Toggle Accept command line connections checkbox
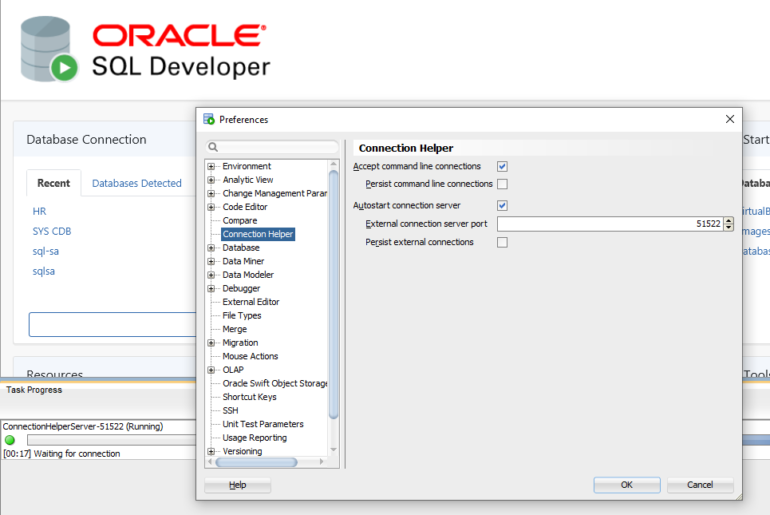770x515 pixels. tap(502, 166)
